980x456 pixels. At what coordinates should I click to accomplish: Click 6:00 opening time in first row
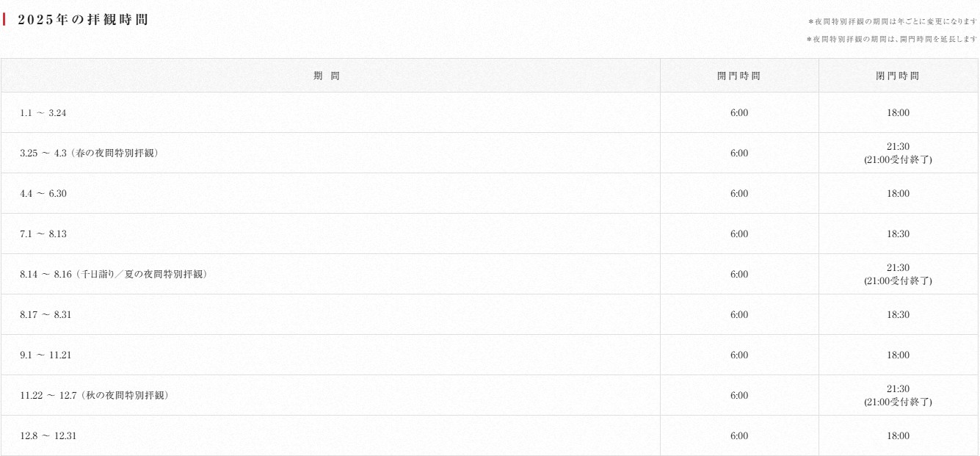pos(739,112)
